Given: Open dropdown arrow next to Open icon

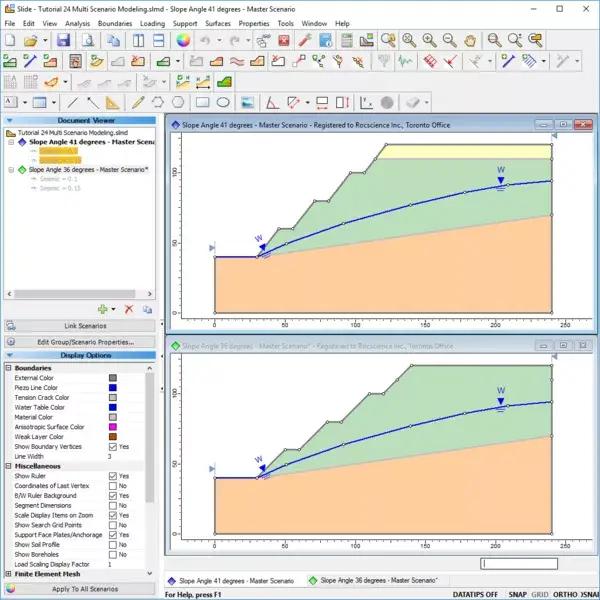Looking at the screenshot, I should (x=45, y=40).
